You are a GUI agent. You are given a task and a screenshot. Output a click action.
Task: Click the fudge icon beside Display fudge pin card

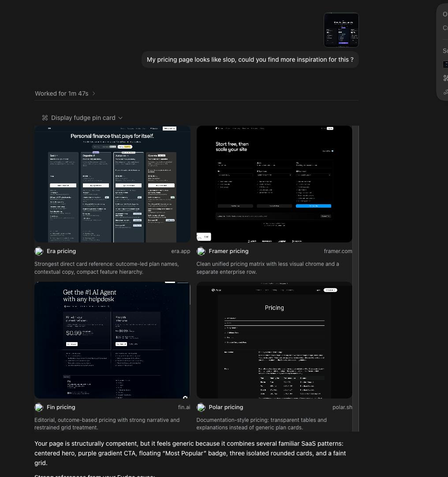[x=45, y=118]
